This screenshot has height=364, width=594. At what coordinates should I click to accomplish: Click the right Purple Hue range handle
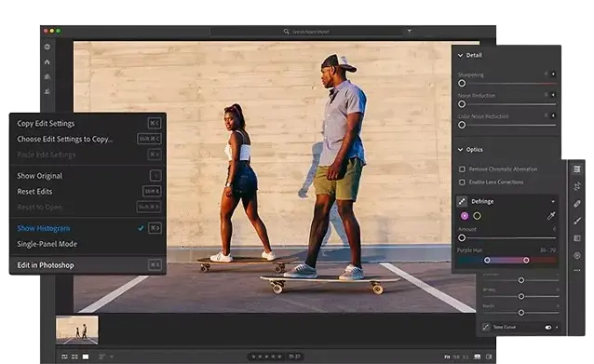pyautogui.click(x=526, y=261)
